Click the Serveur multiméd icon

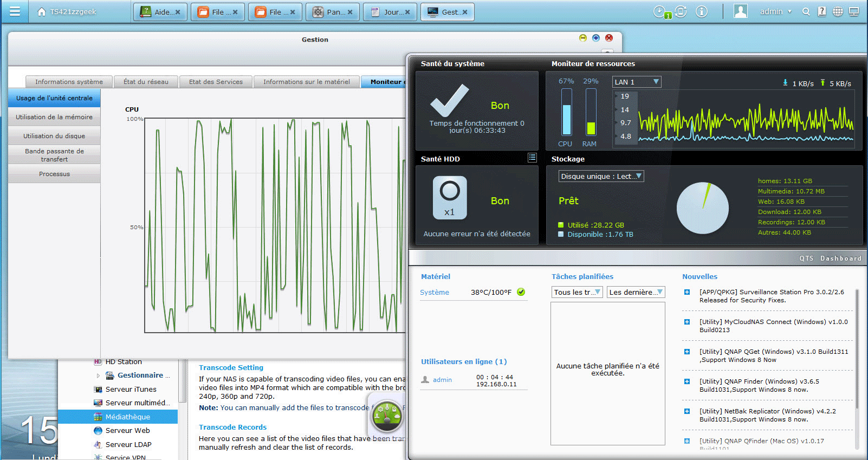click(x=98, y=403)
